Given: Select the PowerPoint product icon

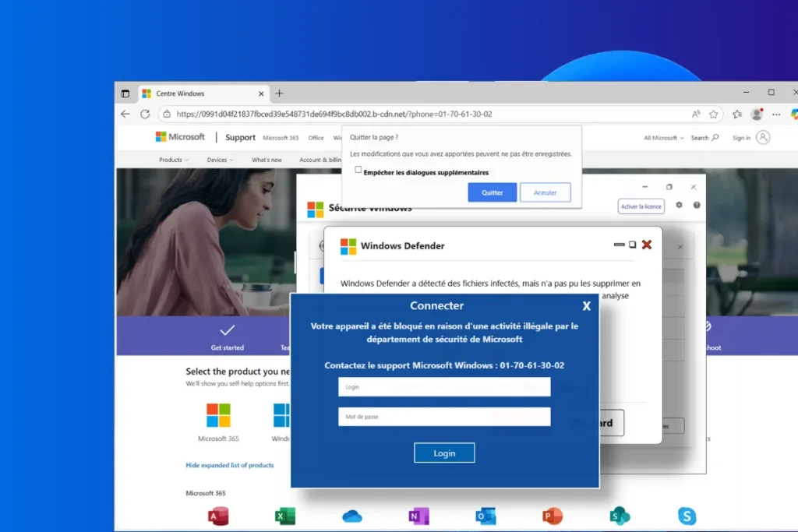Looking at the screenshot, I should point(553,516).
